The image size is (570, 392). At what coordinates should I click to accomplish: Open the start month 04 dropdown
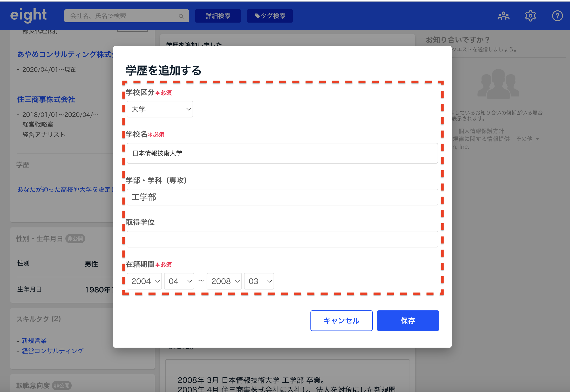pos(179,281)
